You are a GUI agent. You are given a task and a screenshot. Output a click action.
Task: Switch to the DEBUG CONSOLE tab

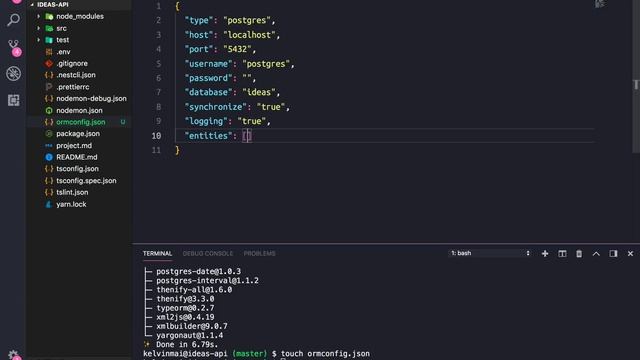click(208, 253)
